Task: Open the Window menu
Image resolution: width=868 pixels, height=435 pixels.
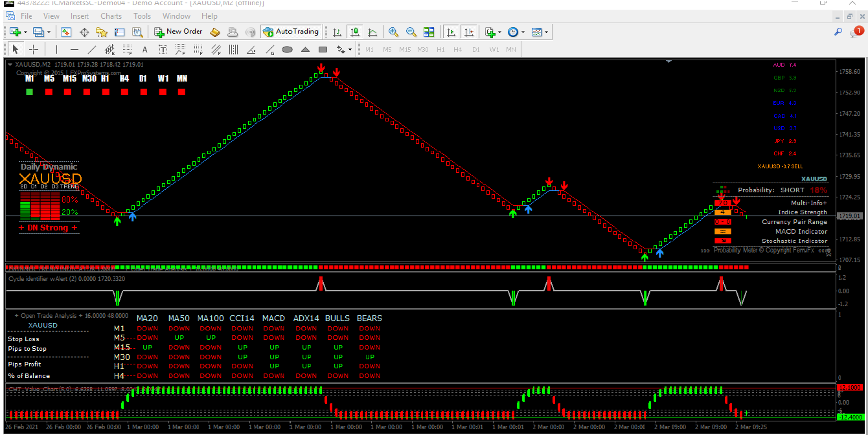Action: [x=176, y=16]
